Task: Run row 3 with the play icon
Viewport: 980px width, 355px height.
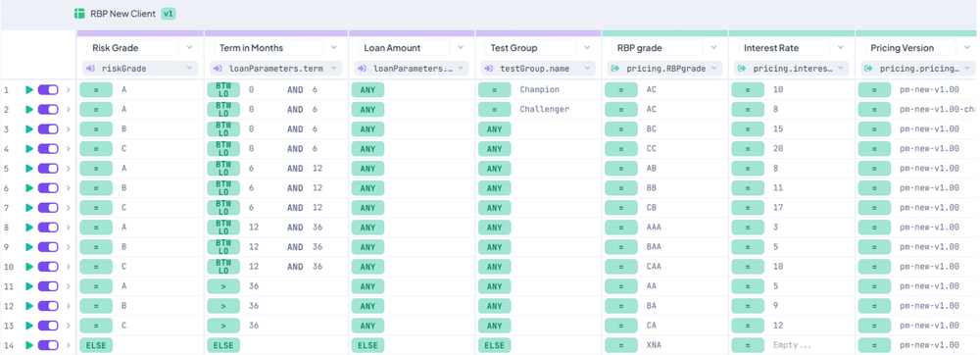Action: [x=29, y=129]
